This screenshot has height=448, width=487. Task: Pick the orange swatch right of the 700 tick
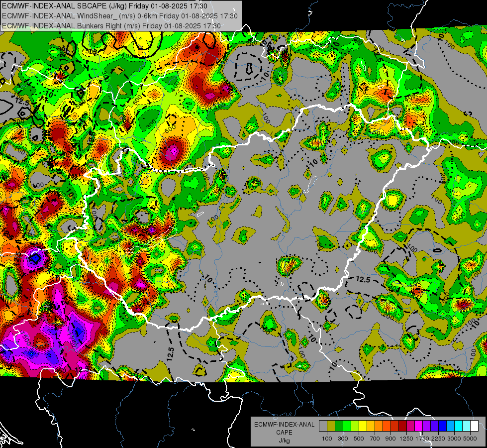coord(379,426)
